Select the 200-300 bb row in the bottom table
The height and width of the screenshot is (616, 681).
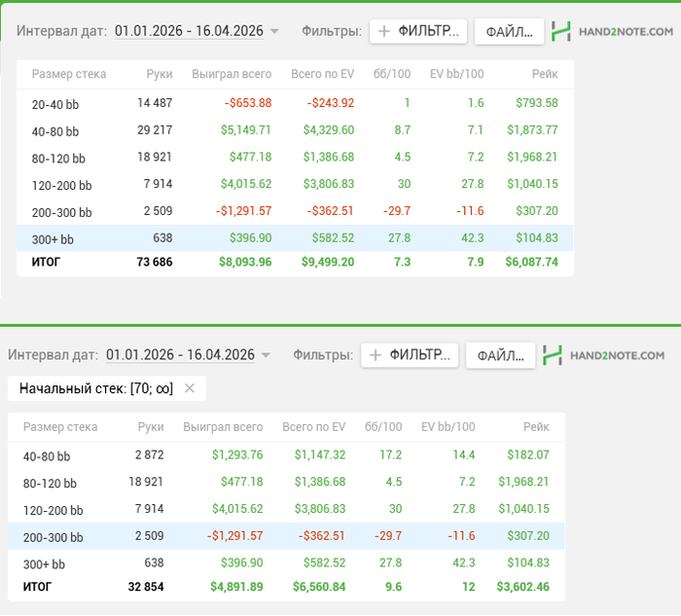(286, 536)
